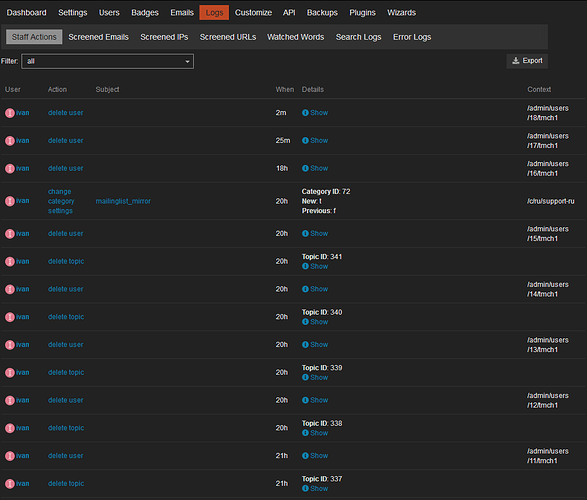Show details for the /12/tmch1 delete user entry

tap(315, 400)
